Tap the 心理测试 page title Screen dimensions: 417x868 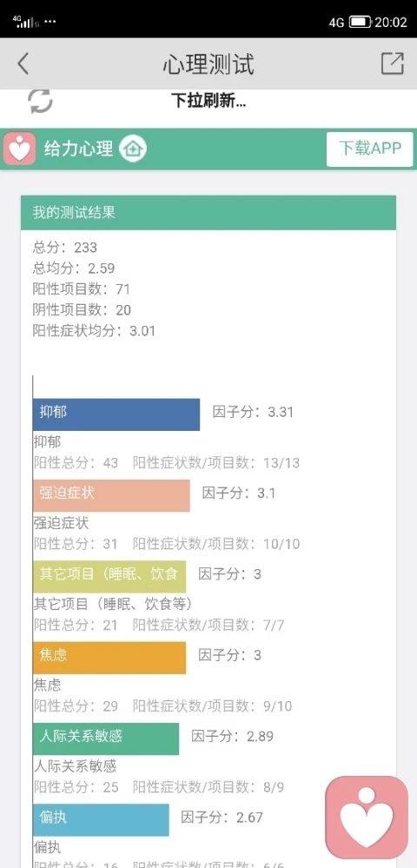tap(208, 65)
